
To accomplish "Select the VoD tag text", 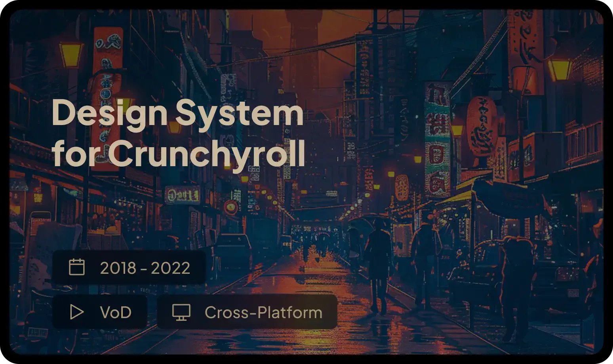I will [x=116, y=313].
